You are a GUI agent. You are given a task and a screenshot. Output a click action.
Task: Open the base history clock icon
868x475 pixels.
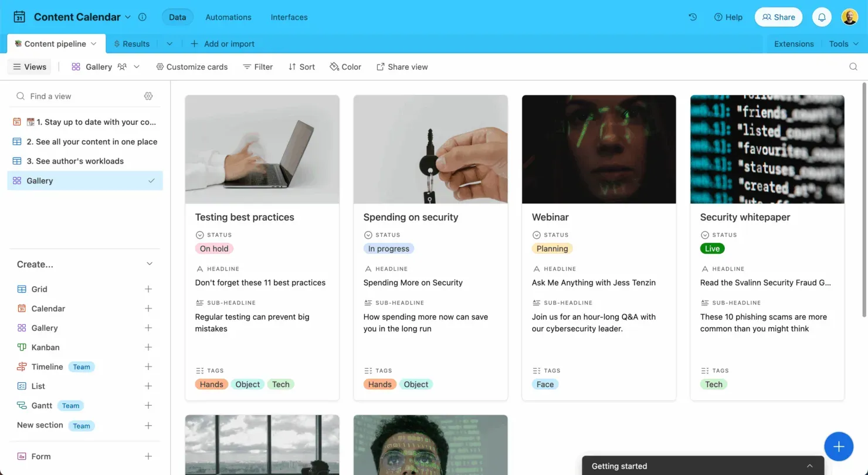[x=693, y=17]
